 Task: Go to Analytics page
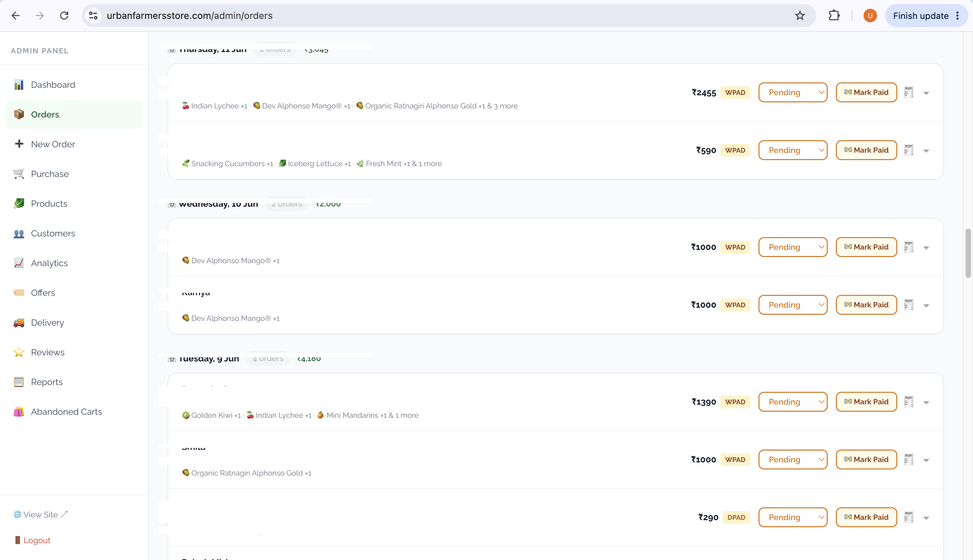pos(74,263)
